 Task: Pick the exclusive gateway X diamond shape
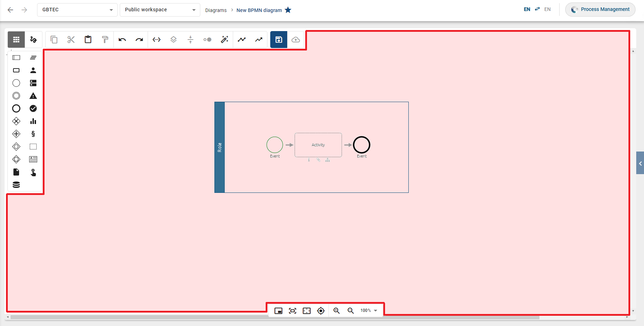coord(16,121)
